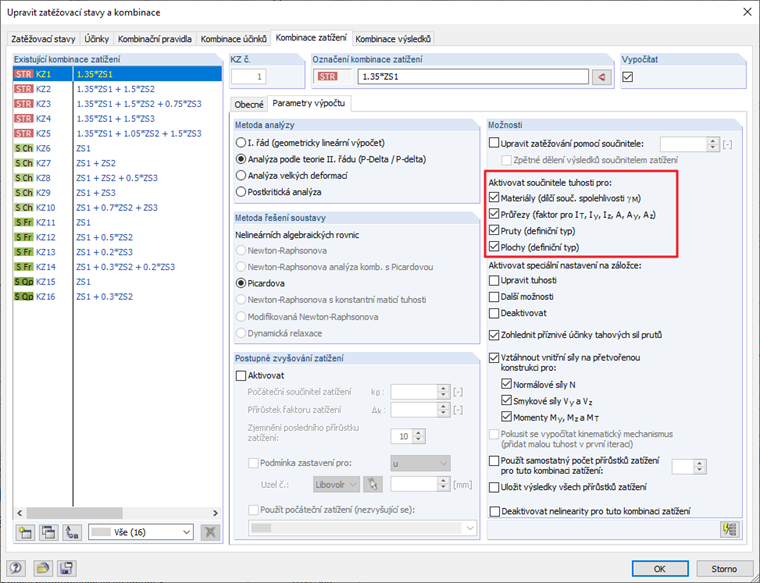Switch to Účinky tab
760x583 pixels.
pyautogui.click(x=96, y=39)
